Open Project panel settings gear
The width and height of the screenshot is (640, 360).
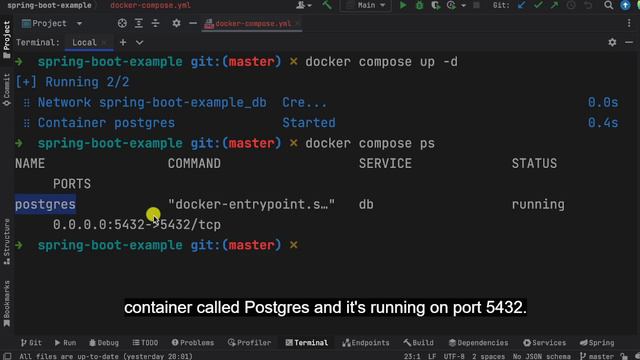(176, 23)
